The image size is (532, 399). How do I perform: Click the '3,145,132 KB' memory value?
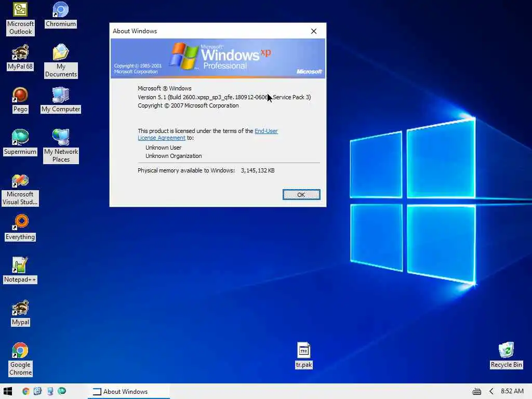point(258,170)
